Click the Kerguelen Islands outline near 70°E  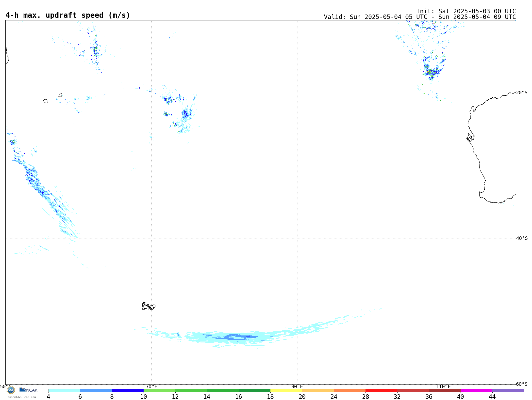149,306
